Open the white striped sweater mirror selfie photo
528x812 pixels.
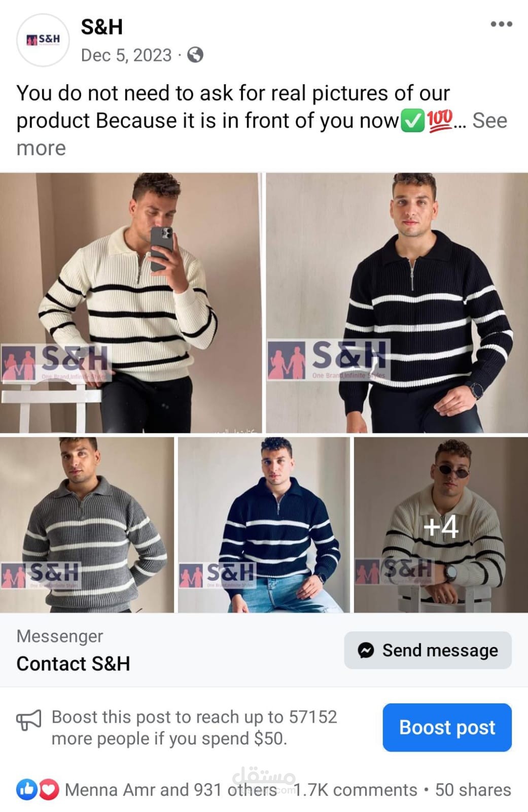click(131, 303)
